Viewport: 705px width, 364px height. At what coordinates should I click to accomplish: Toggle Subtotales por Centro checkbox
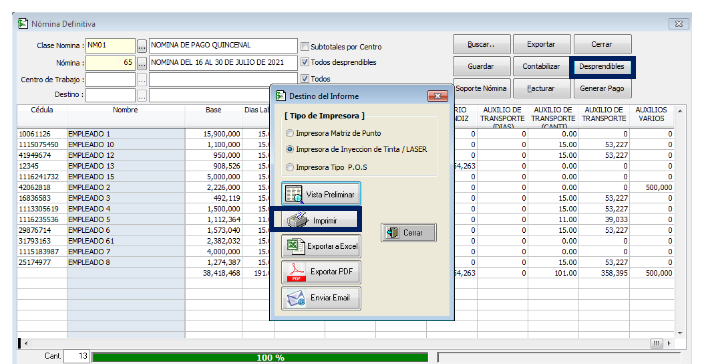[x=305, y=46]
